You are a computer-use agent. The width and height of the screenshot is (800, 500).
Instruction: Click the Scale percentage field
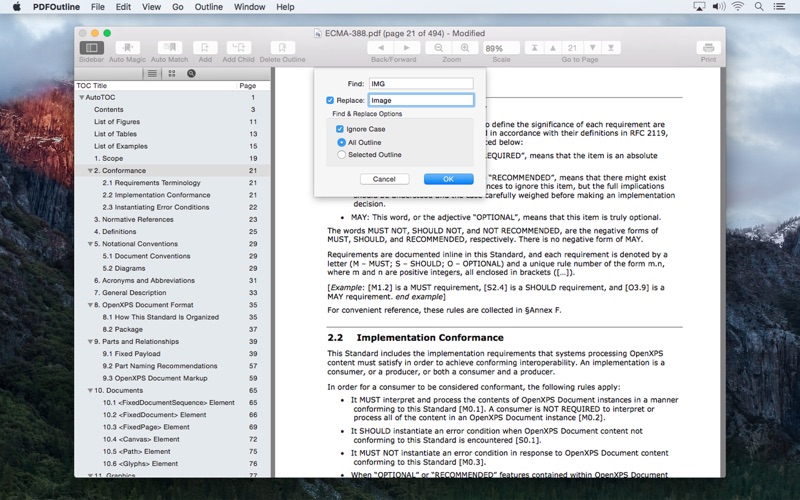pyautogui.click(x=501, y=48)
